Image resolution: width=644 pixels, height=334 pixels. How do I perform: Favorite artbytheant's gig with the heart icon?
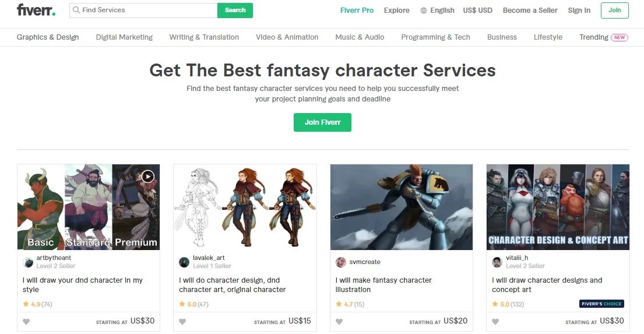(26, 322)
